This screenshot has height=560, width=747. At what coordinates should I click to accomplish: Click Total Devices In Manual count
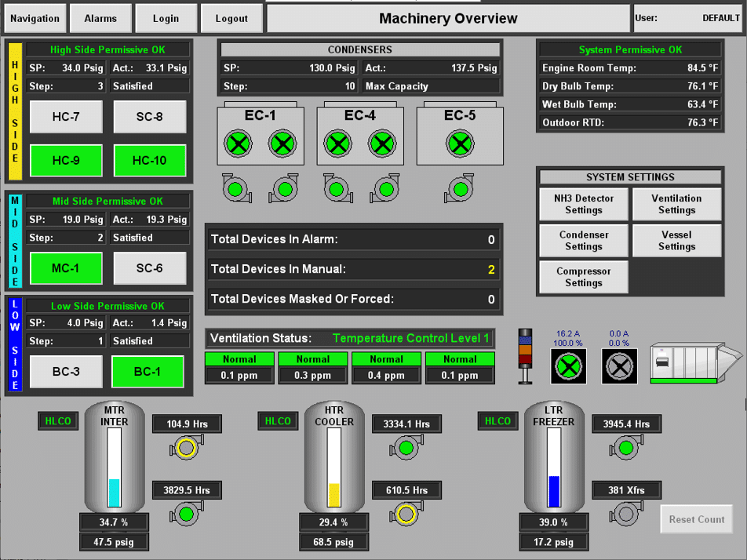point(491,270)
